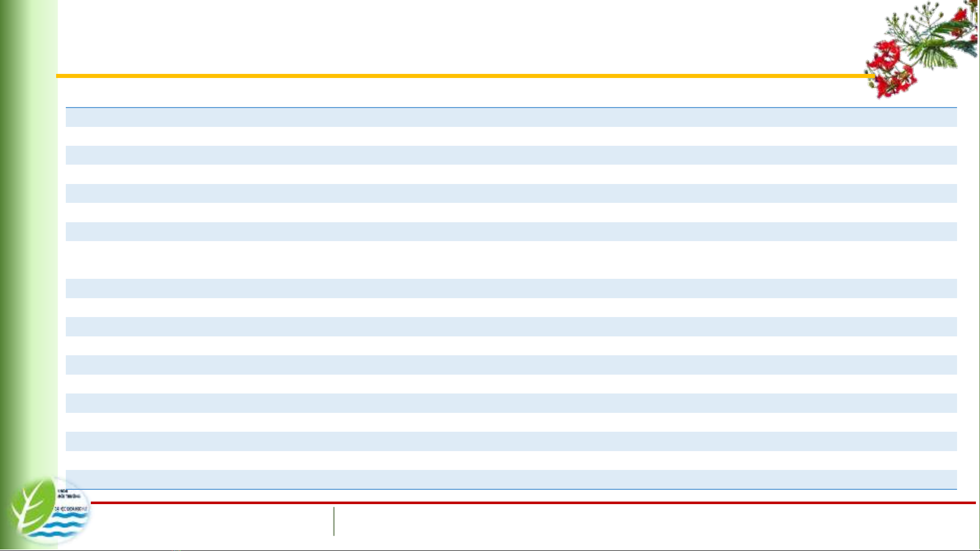Click the white row just below the first shaded row
The width and height of the screenshot is (980, 551).
pyautogui.click(x=510, y=136)
